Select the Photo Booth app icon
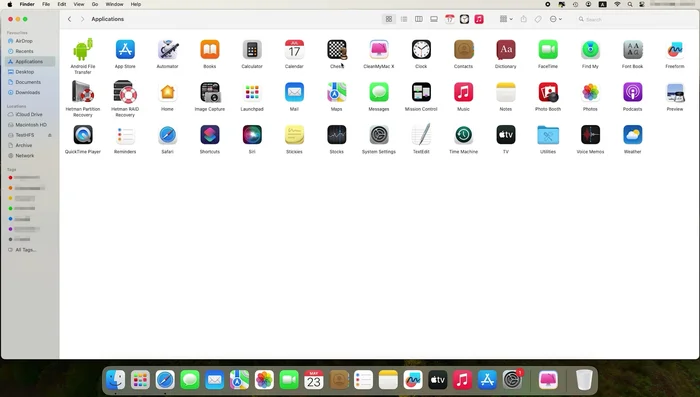The image size is (700, 397). pos(548,92)
